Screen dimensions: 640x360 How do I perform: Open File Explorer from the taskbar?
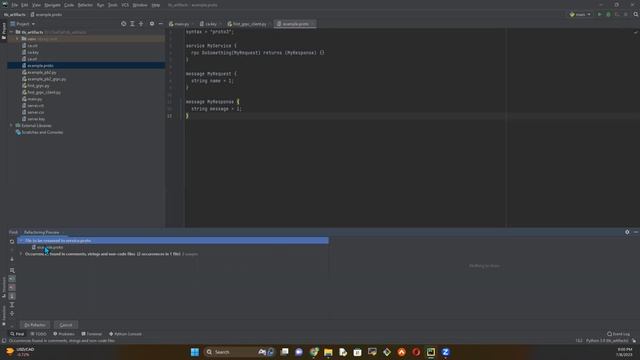(328, 352)
